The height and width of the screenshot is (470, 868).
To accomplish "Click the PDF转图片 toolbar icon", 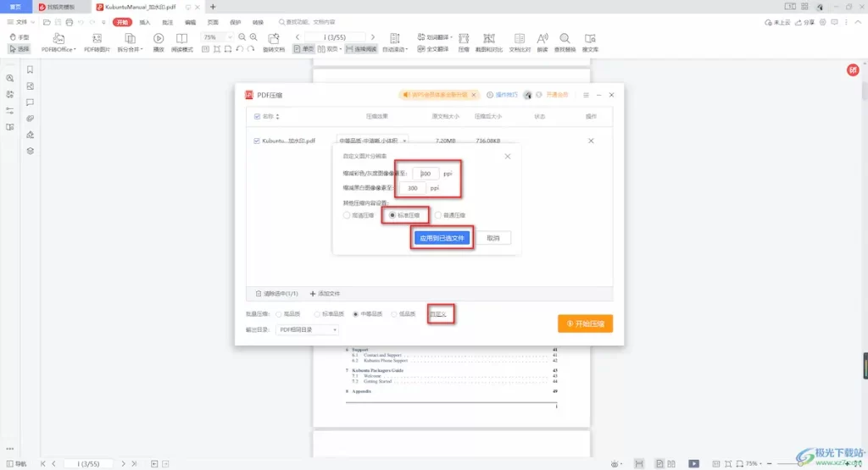I will pyautogui.click(x=97, y=39).
